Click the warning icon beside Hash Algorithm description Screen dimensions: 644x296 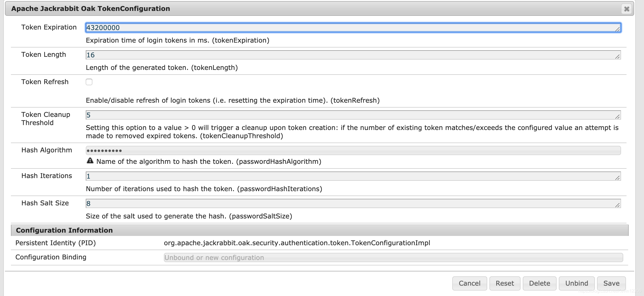point(90,161)
